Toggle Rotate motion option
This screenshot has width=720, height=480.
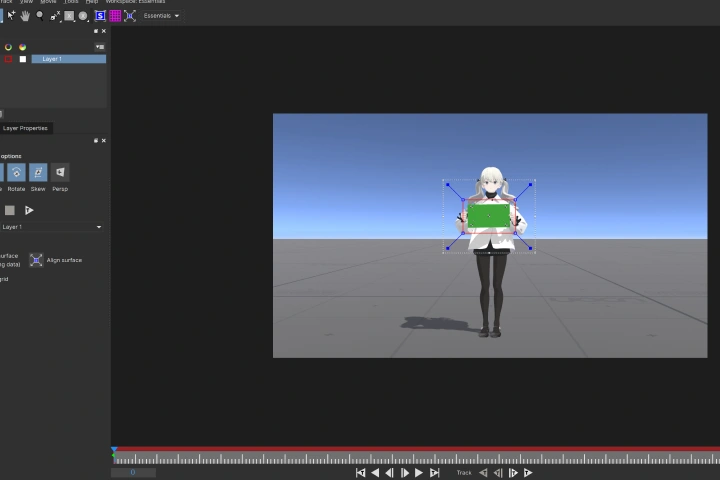16,172
